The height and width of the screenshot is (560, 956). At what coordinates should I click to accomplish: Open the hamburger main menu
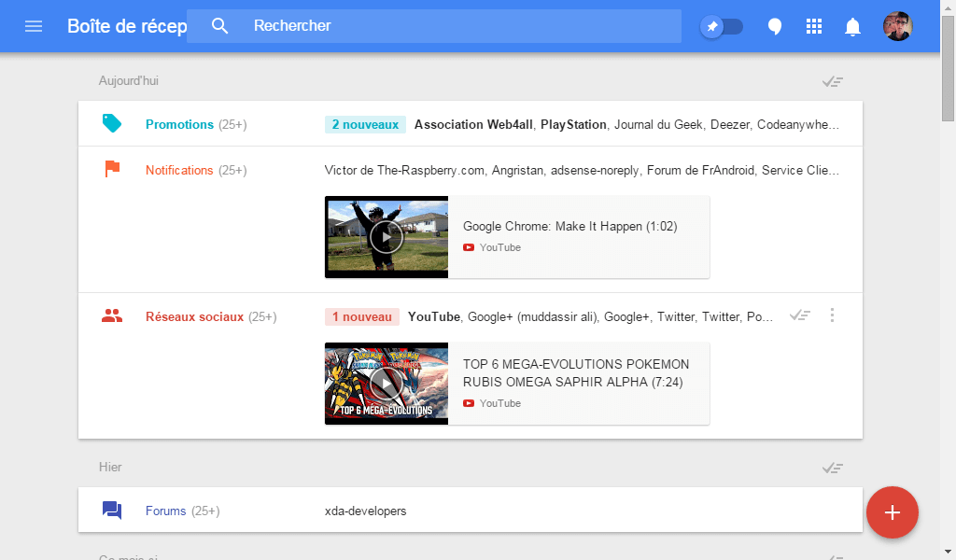[34, 26]
